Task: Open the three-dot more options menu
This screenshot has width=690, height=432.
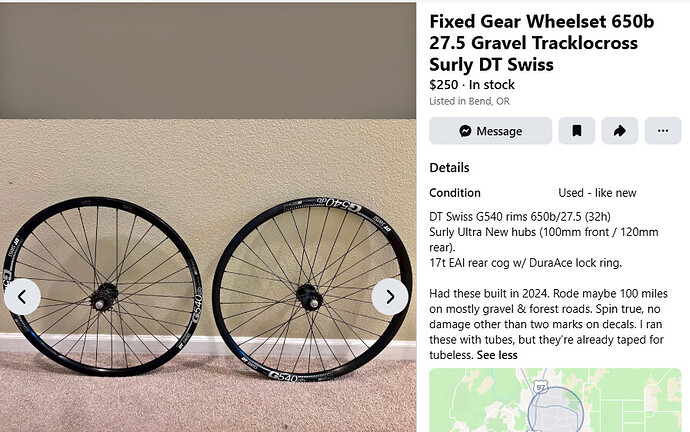Action: pos(662,131)
